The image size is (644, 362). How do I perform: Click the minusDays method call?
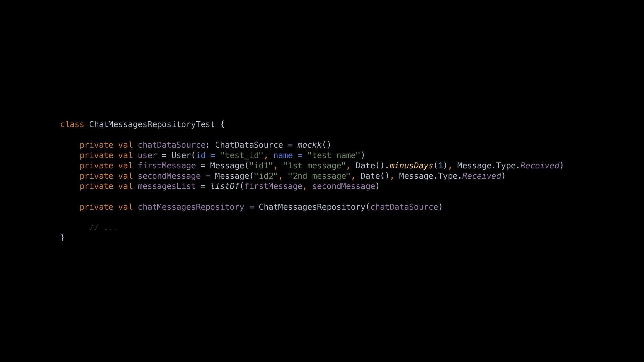[411, 166]
